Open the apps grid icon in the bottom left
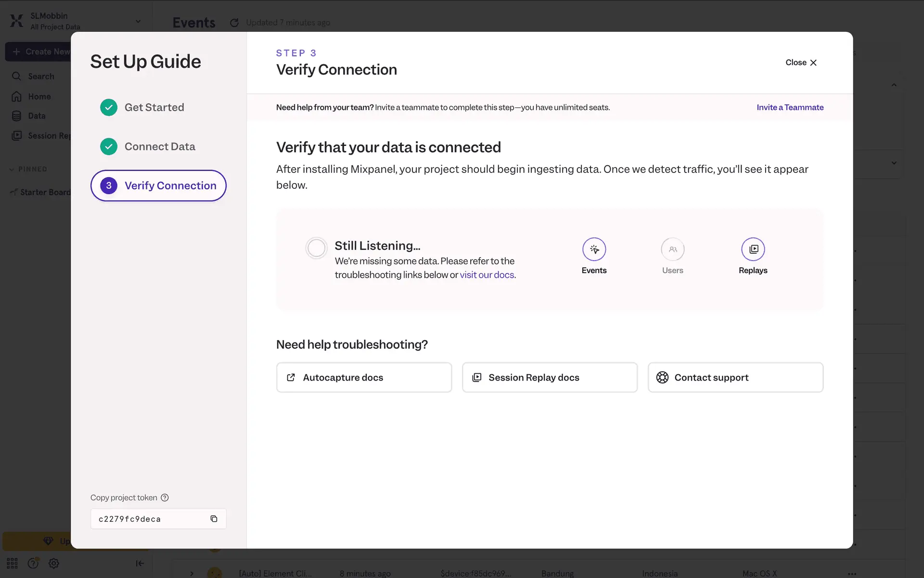924x578 pixels. [12, 563]
